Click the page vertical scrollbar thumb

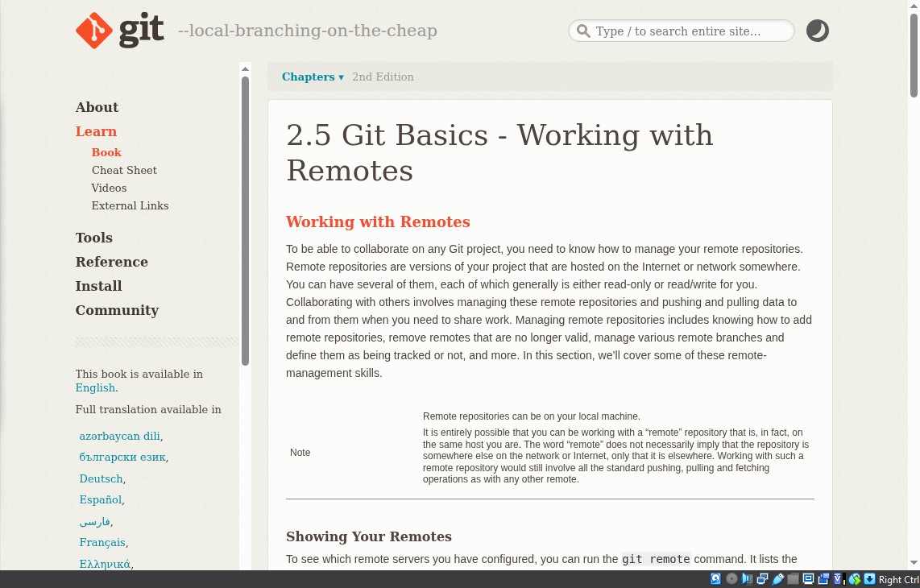click(x=914, y=55)
